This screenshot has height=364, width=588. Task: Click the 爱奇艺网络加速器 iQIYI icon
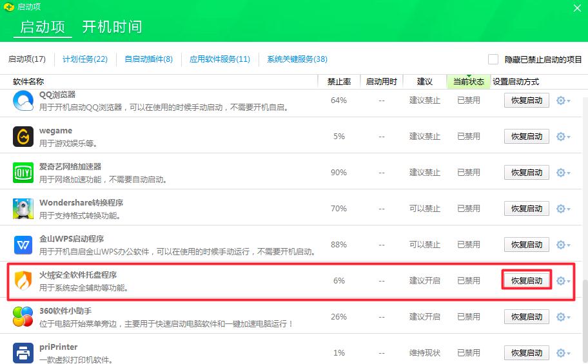pyautogui.click(x=23, y=173)
